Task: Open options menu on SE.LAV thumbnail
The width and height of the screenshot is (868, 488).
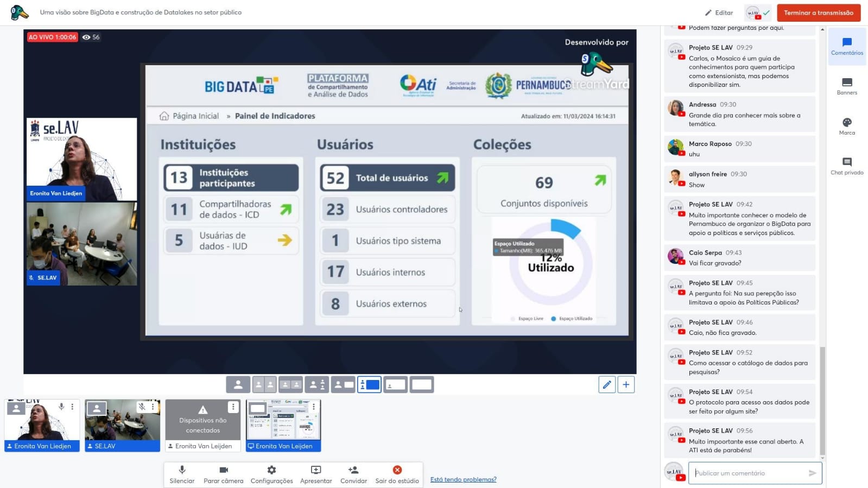Action: coord(153,407)
